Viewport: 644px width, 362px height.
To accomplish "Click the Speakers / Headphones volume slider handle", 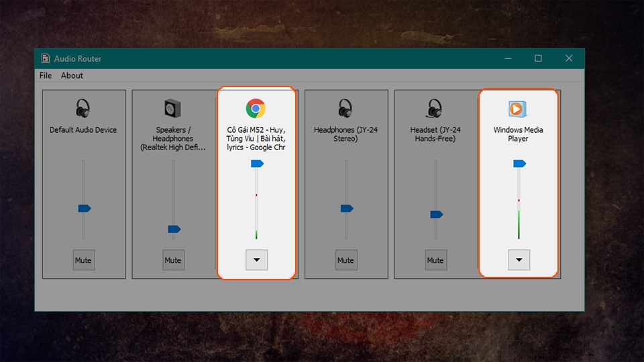I will [x=174, y=229].
